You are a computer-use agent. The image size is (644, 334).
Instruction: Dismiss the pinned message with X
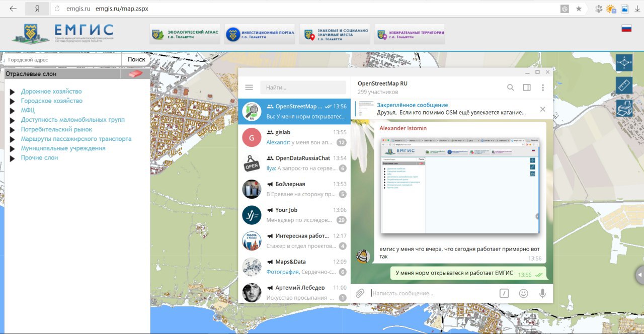(542, 109)
